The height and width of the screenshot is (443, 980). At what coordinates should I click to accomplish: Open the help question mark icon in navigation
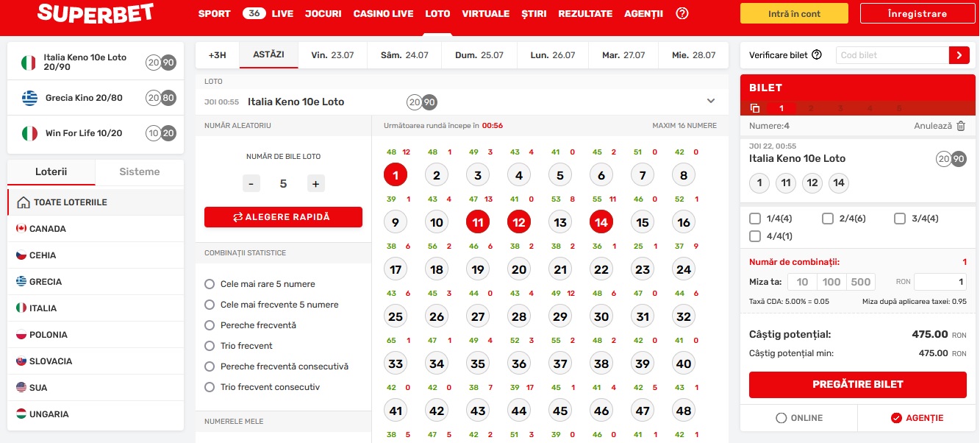[682, 13]
